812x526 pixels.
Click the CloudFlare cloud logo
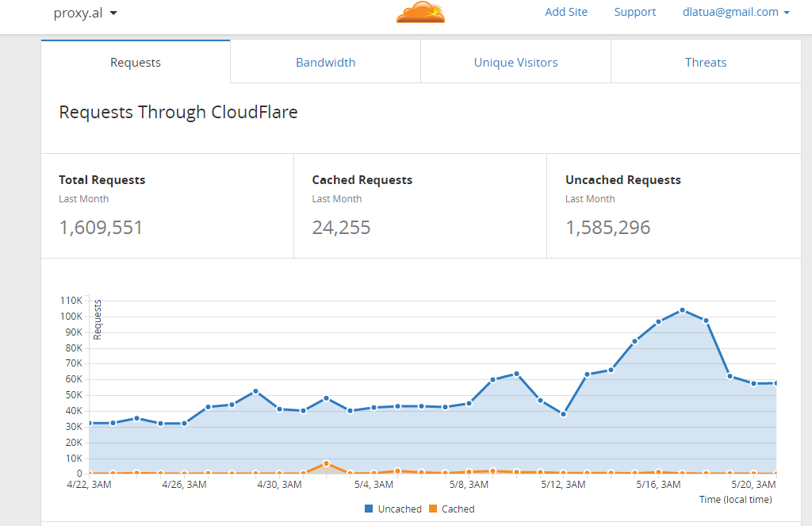tap(421, 13)
